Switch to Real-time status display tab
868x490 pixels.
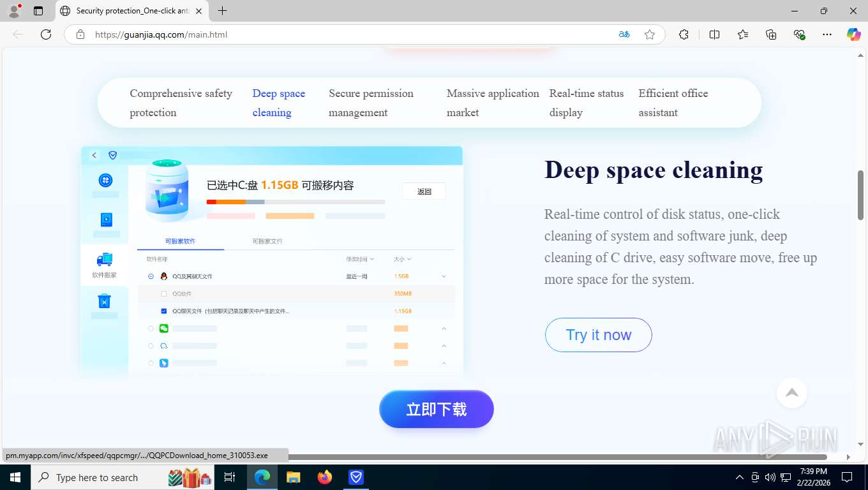(x=587, y=103)
